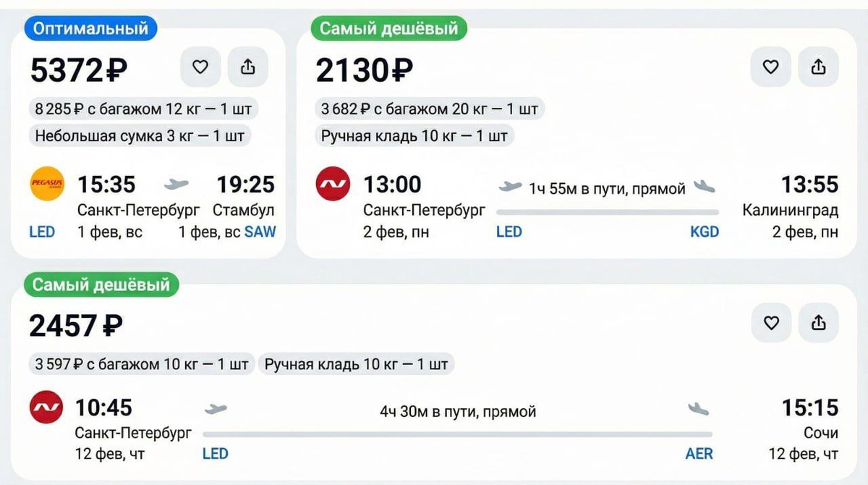Click the Самый дешёвый badge above 2130₽

pyautogui.click(x=389, y=28)
